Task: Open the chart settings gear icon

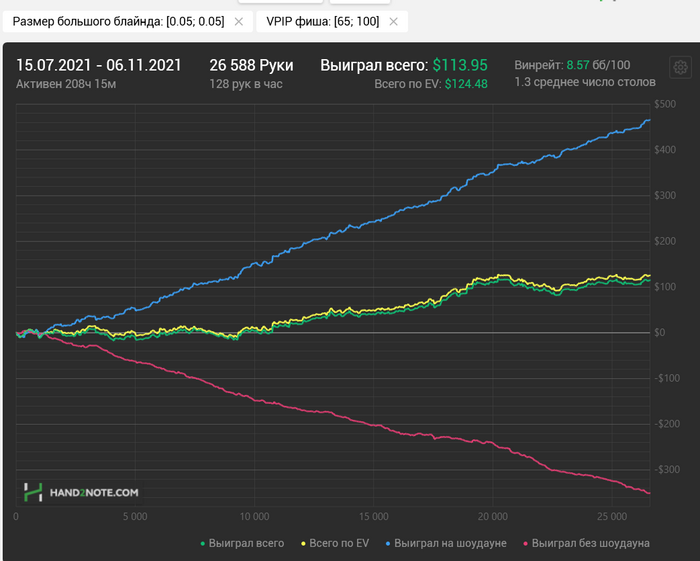Action: (x=680, y=67)
